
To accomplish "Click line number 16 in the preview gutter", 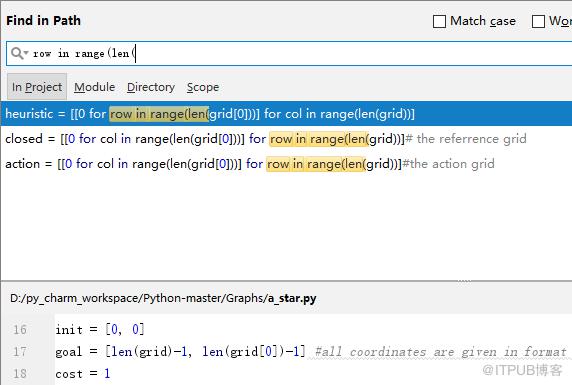I will [x=20, y=330].
